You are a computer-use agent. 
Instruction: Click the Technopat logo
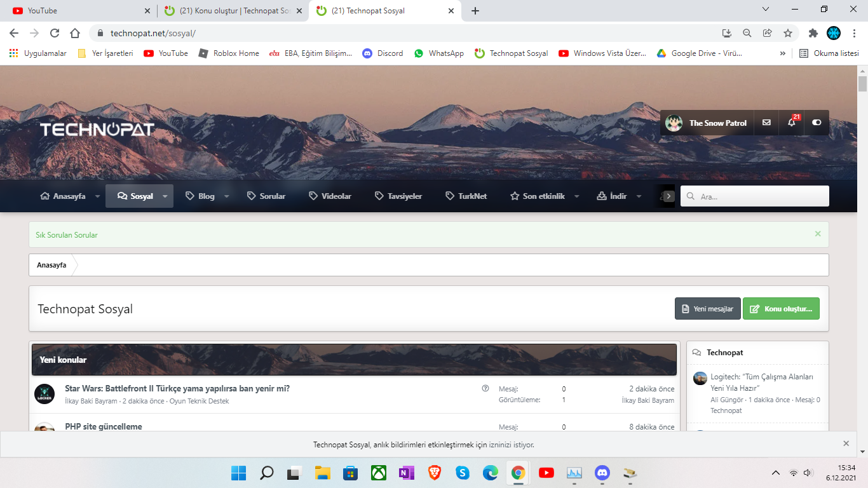(97, 130)
